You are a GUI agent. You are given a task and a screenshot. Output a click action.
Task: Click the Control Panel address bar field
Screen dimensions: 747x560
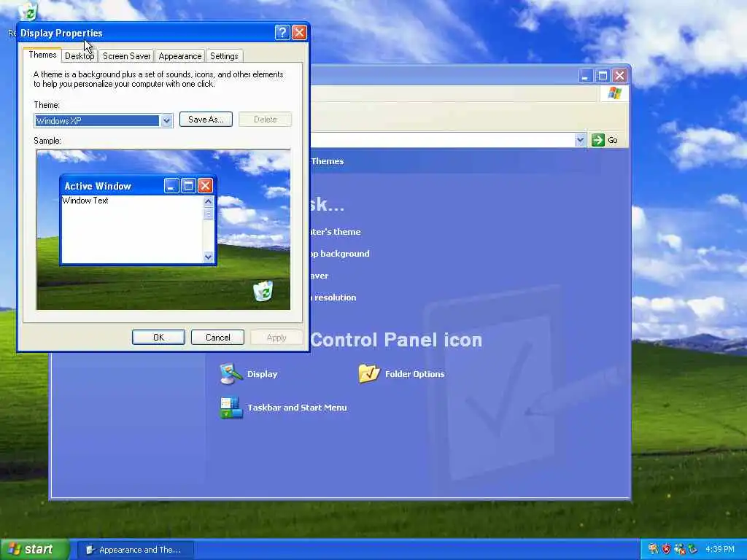pos(442,140)
